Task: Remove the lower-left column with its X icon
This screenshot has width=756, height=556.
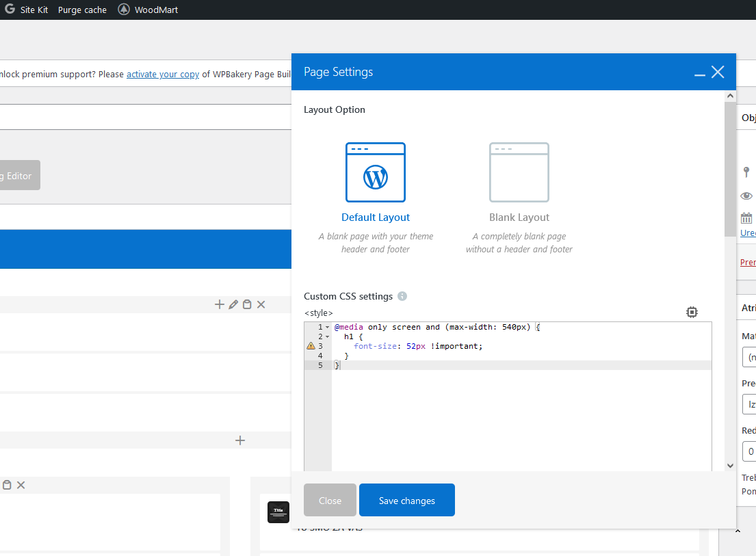Action: (21, 485)
